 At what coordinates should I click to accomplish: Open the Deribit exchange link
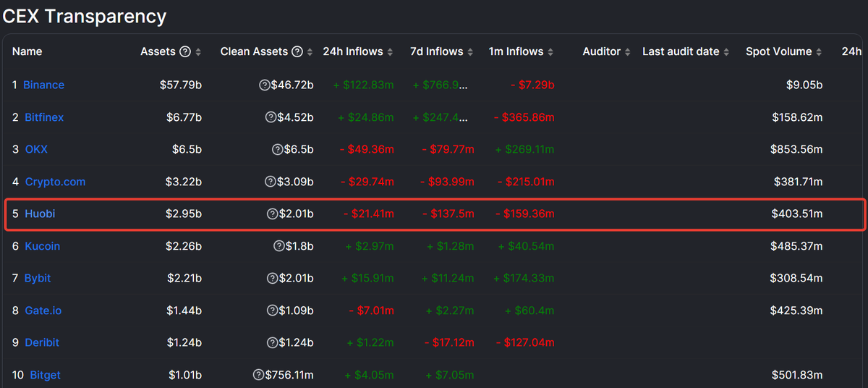click(x=42, y=342)
